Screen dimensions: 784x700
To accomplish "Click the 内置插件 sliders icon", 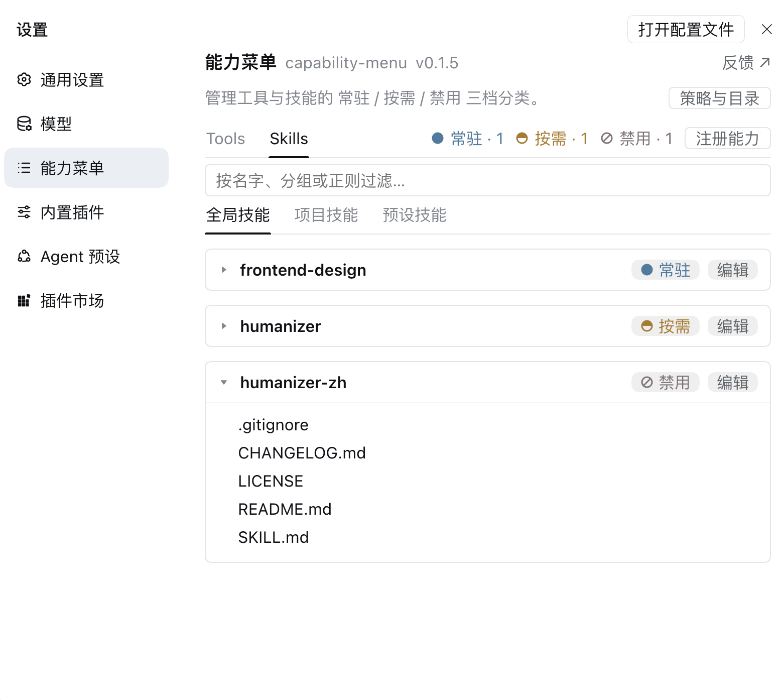I will [x=24, y=212].
